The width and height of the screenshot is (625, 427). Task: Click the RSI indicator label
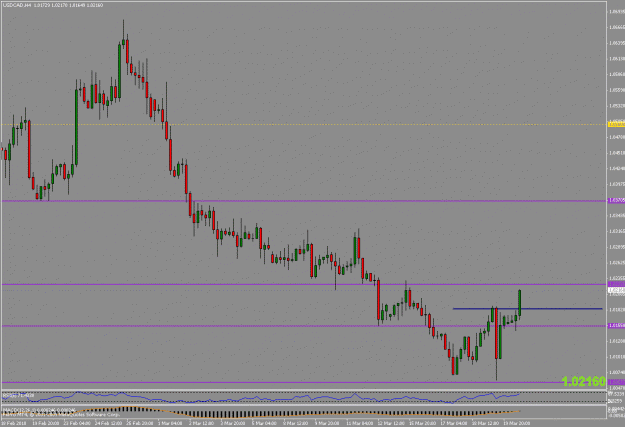click(18, 396)
